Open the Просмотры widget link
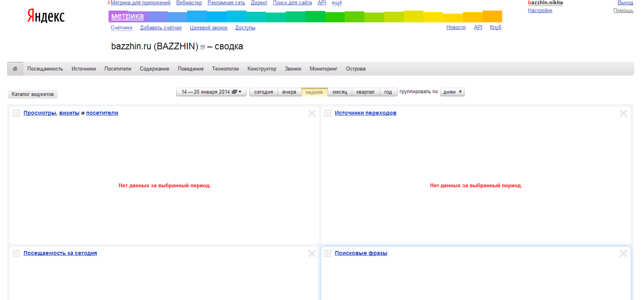Viewport: 644px width, 300px height. coord(40,113)
